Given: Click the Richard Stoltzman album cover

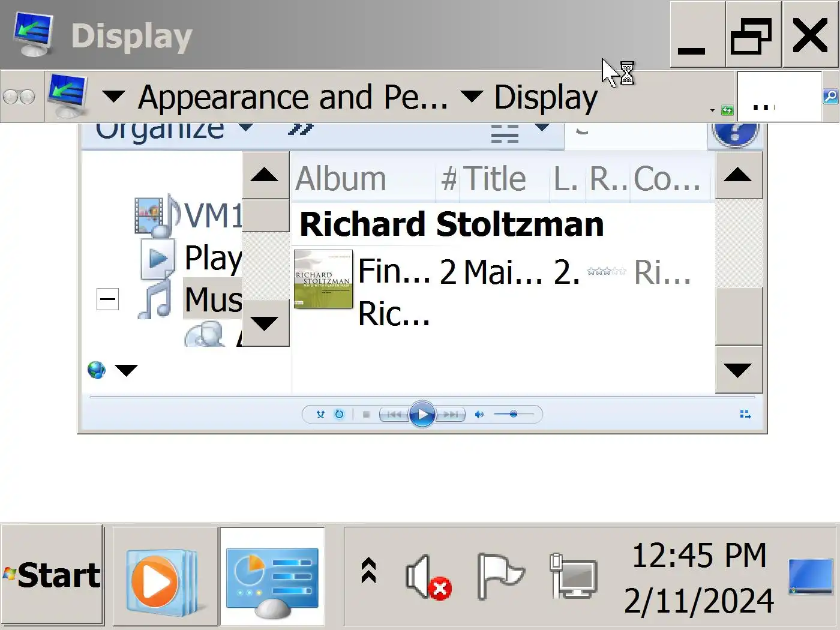Looking at the screenshot, I should click(x=323, y=279).
